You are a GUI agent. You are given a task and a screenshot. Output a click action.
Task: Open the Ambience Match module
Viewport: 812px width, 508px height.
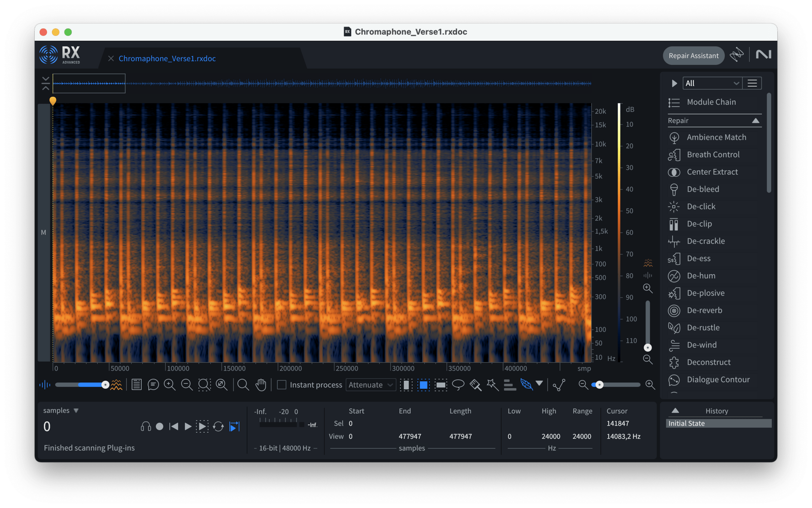tap(714, 137)
